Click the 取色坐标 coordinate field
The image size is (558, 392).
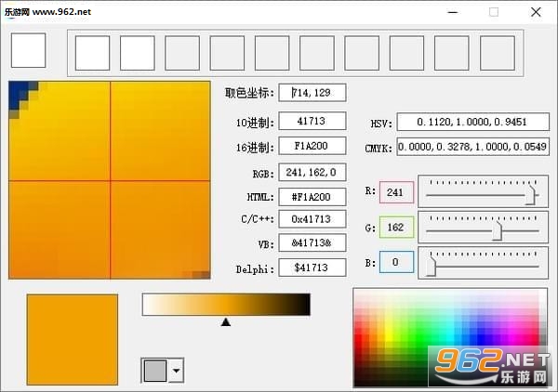[x=312, y=93]
